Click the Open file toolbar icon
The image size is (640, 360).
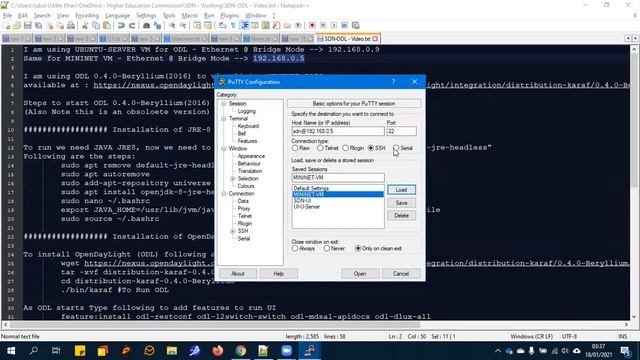[17, 25]
